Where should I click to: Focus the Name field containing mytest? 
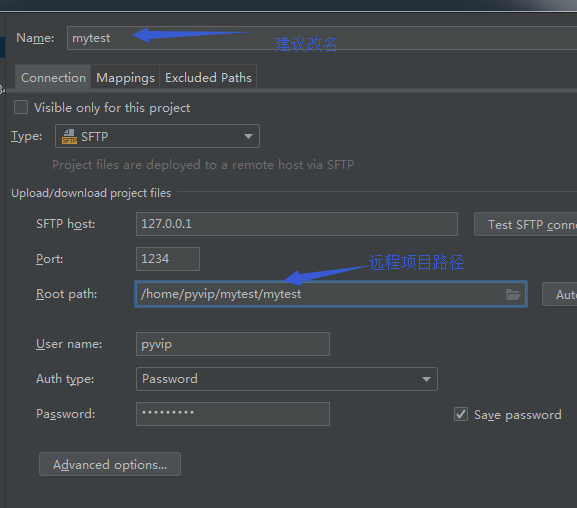click(x=322, y=38)
